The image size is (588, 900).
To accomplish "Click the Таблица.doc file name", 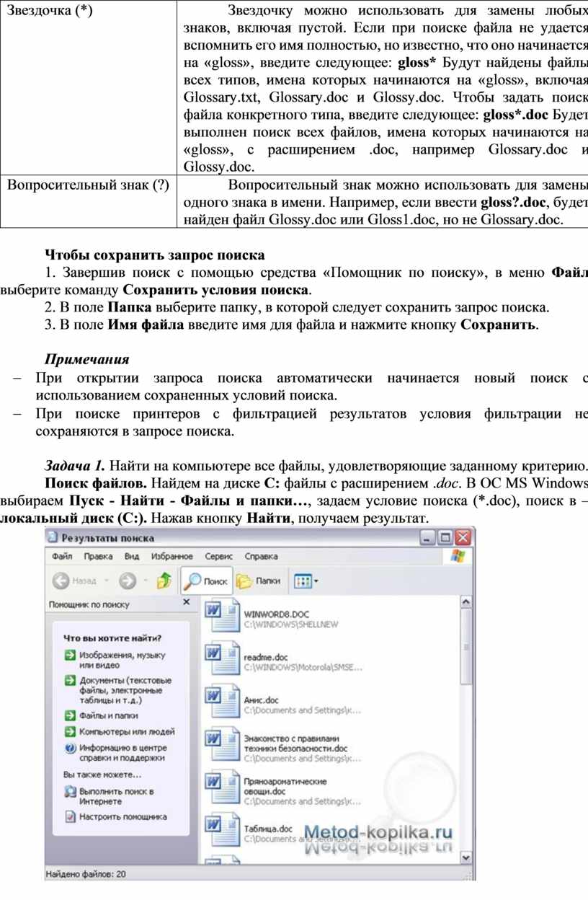I will 268,829.
